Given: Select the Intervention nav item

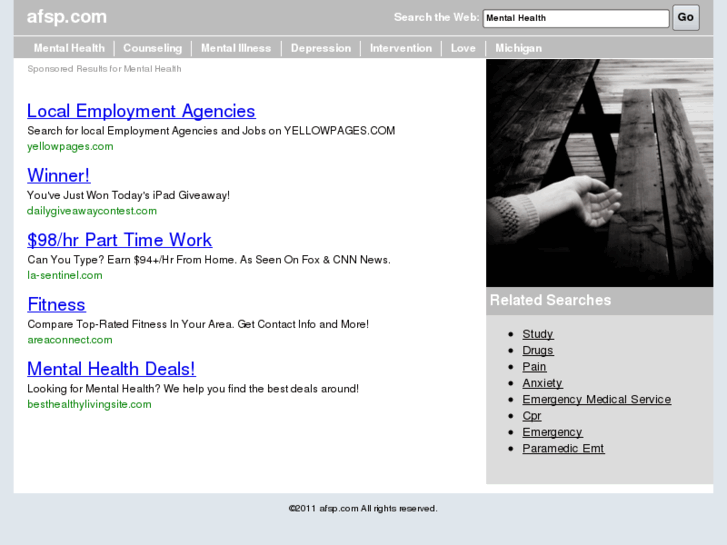Looking at the screenshot, I should 401,48.
